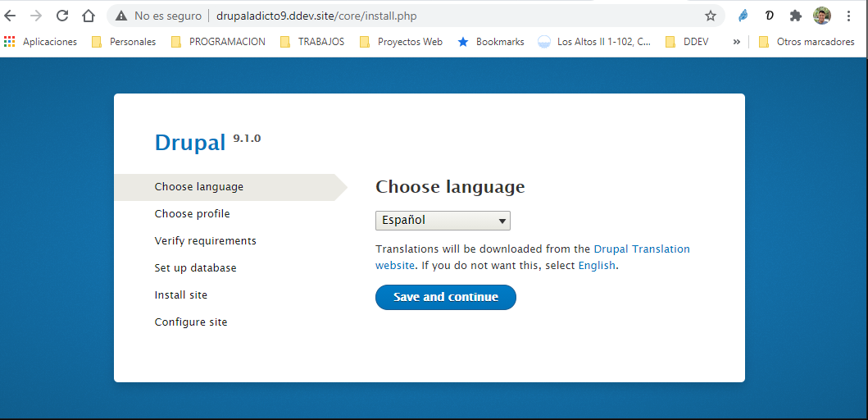Show hidden bookmarks with the chevron
The image size is (868, 420).
736,42
